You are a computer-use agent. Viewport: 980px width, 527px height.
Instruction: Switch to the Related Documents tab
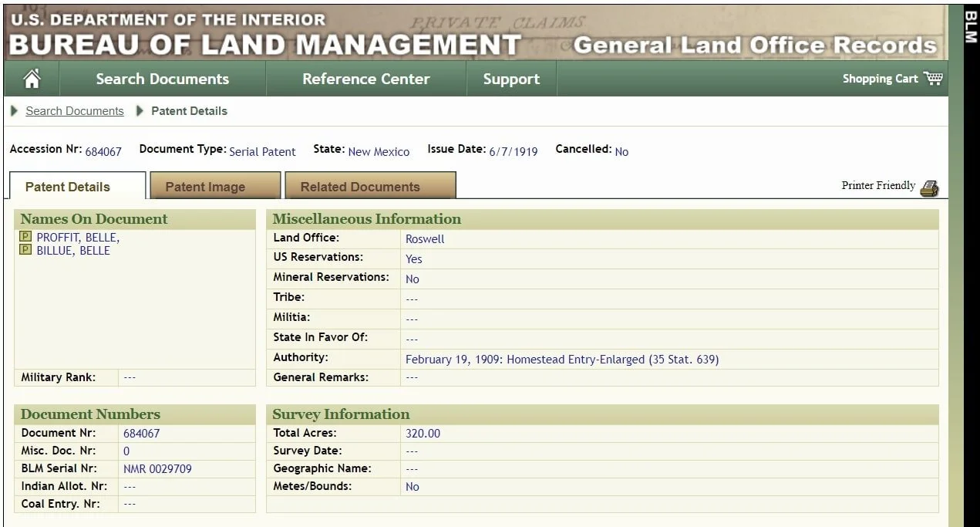pyautogui.click(x=370, y=186)
